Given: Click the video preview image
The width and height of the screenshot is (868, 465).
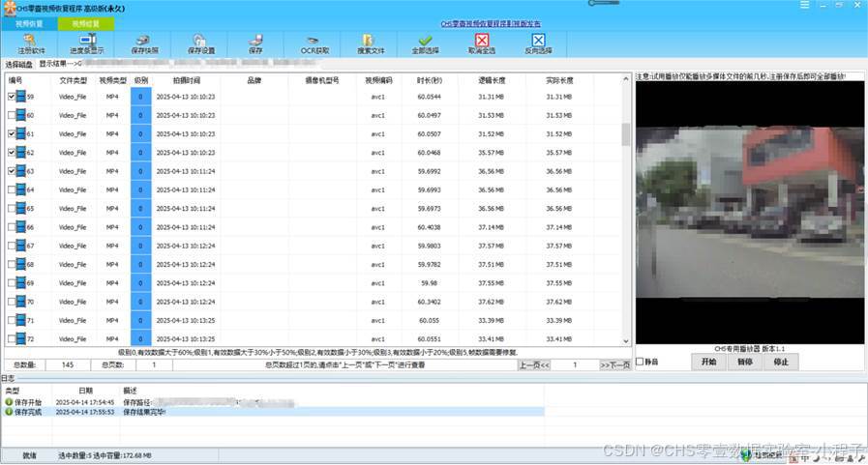Looking at the screenshot, I should [750, 213].
